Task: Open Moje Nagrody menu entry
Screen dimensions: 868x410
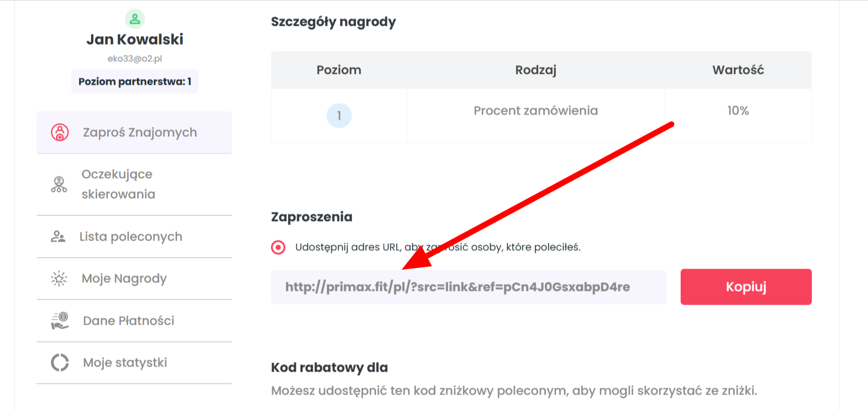Action: pos(134,279)
